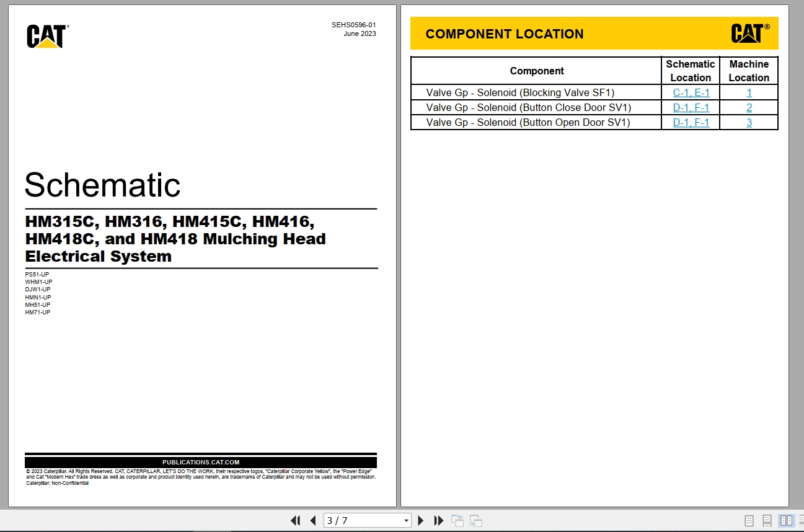
Task: Switch to continuous page view
Action: (767, 521)
